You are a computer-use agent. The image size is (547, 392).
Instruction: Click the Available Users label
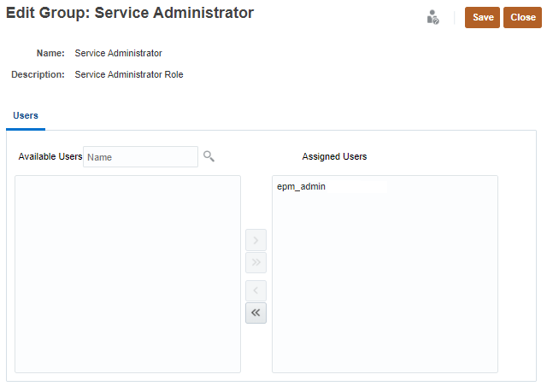[50, 157]
